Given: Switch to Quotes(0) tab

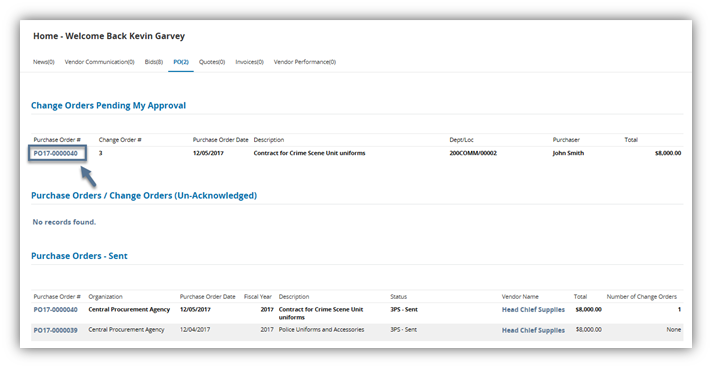Looking at the screenshot, I should pyautogui.click(x=212, y=62).
